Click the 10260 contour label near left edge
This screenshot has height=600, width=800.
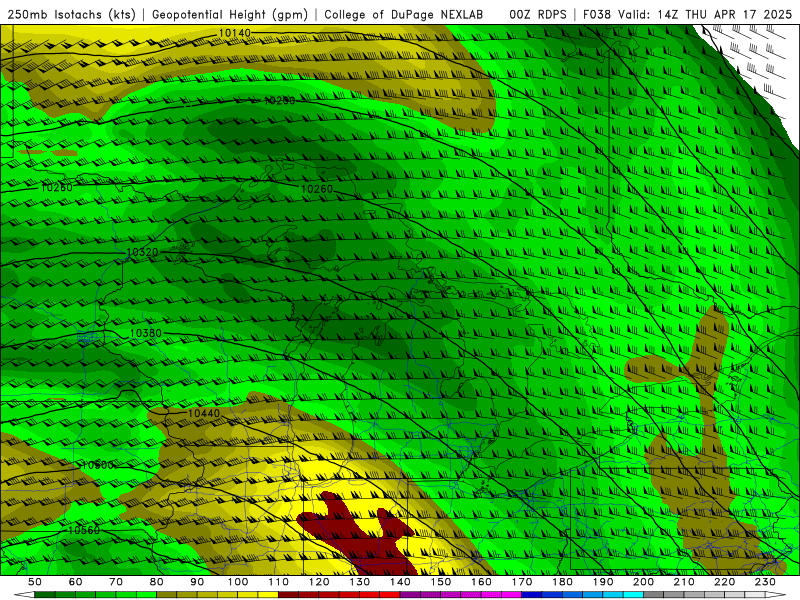coord(56,188)
